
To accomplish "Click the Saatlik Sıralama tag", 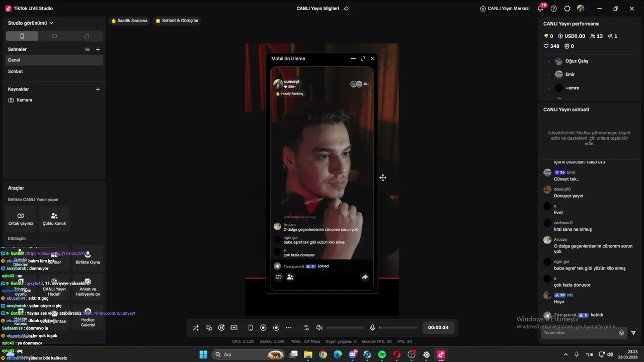I will [x=129, y=21].
